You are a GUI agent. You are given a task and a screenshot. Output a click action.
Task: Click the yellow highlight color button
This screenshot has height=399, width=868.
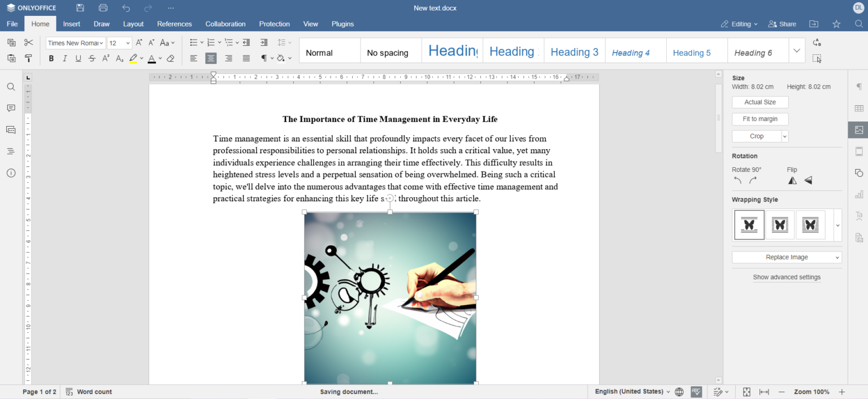coord(133,59)
